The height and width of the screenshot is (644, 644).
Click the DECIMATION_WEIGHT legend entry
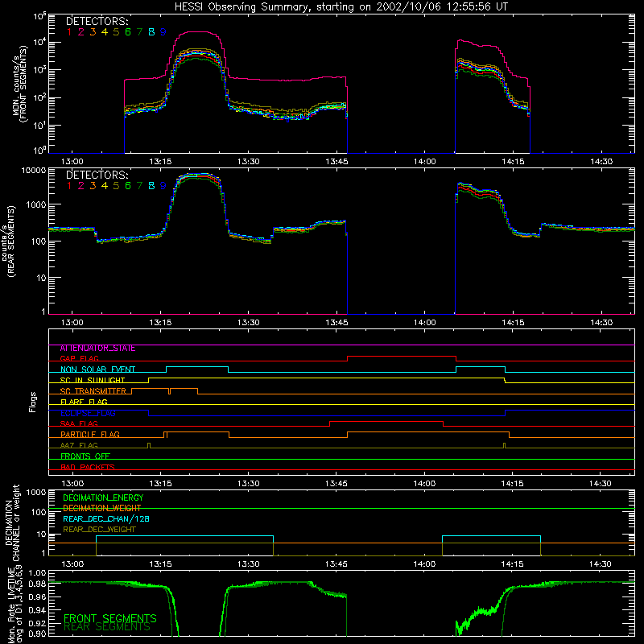pos(102,509)
